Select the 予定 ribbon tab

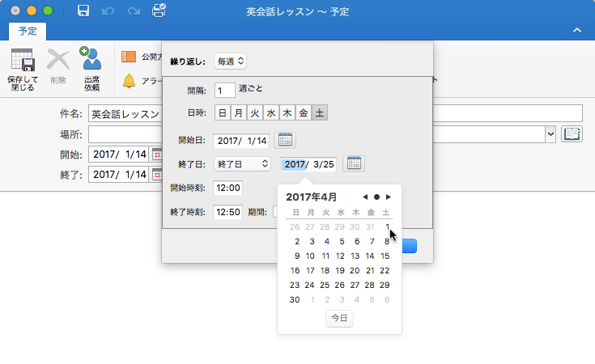pos(28,31)
